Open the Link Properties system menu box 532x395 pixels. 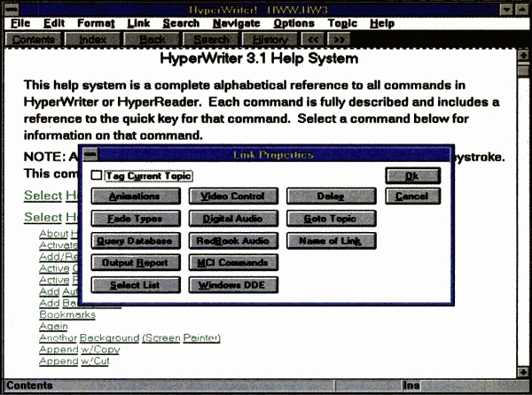coord(90,156)
